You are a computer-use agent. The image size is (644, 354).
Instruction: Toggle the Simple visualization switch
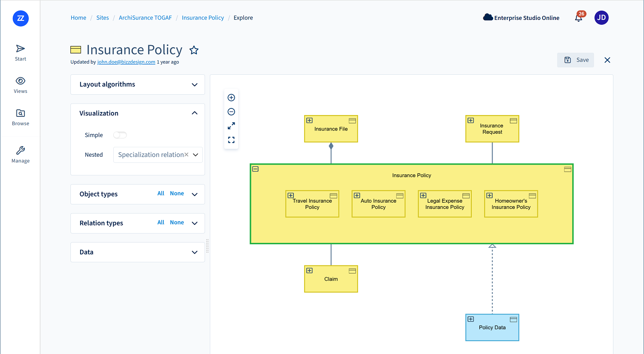click(120, 135)
